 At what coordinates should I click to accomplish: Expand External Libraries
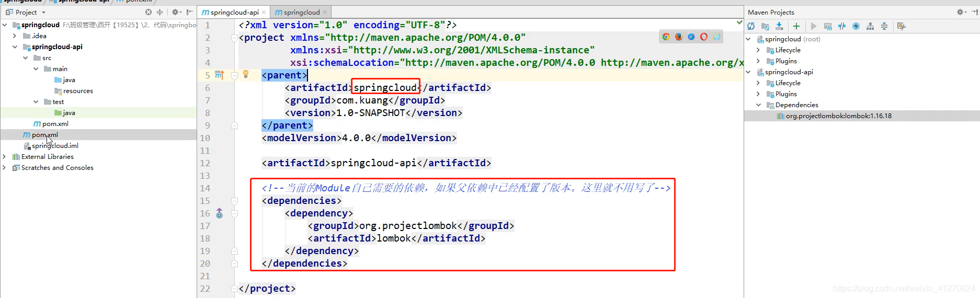(5, 156)
